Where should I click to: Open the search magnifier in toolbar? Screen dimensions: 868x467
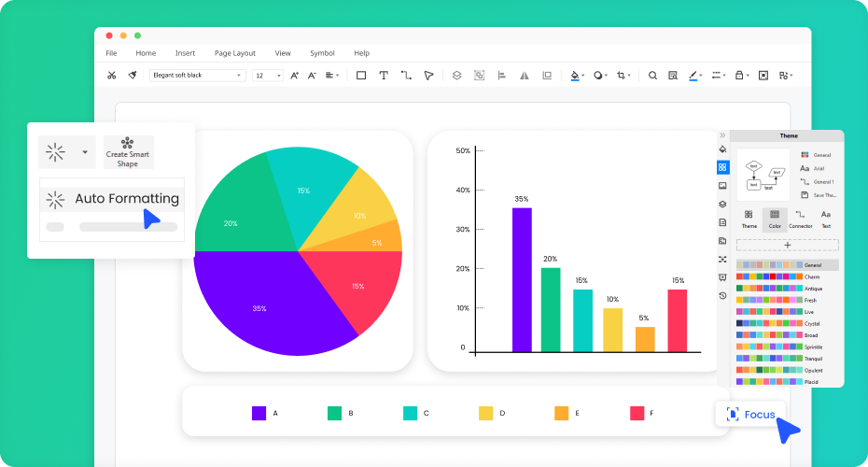(x=652, y=76)
